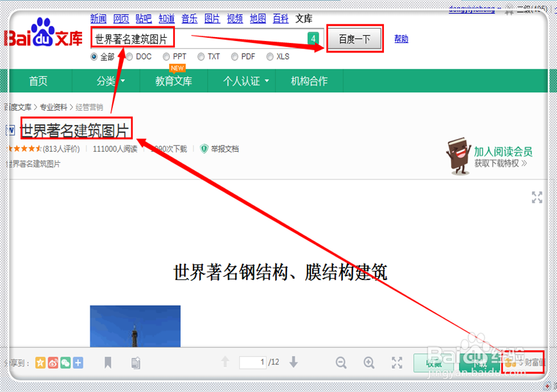This screenshot has height=392, width=557.
Task: Filter results by PDF format
Action: click(x=235, y=56)
